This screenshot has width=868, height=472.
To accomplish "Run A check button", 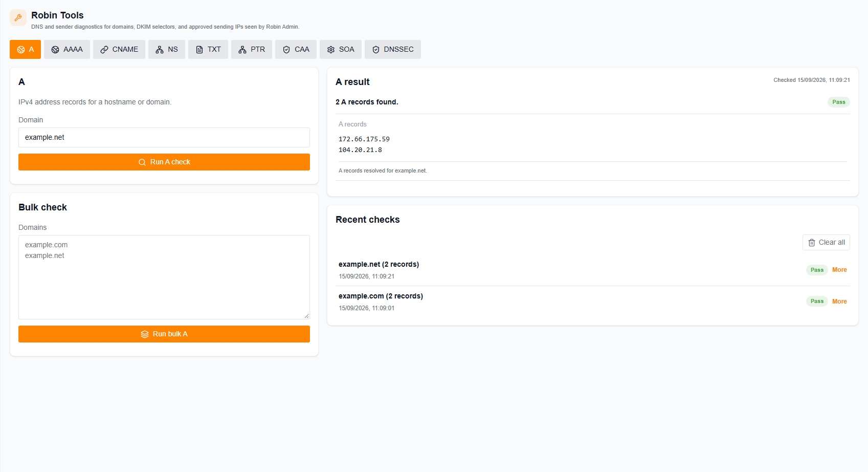I will [x=164, y=162].
